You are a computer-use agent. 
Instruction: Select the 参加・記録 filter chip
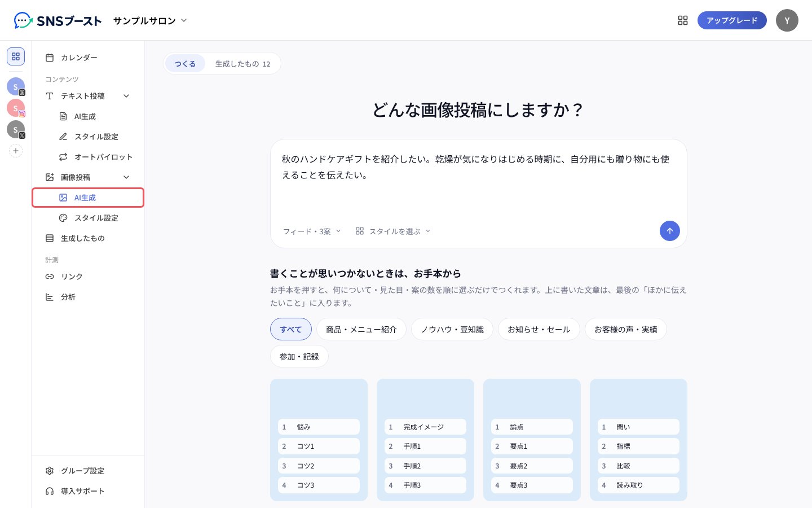[x=299, y=356]
